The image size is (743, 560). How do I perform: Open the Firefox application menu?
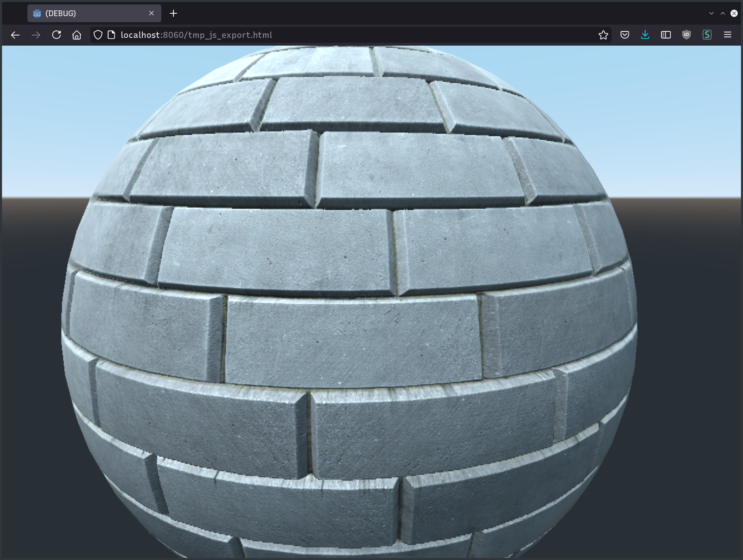click(728, 35)
